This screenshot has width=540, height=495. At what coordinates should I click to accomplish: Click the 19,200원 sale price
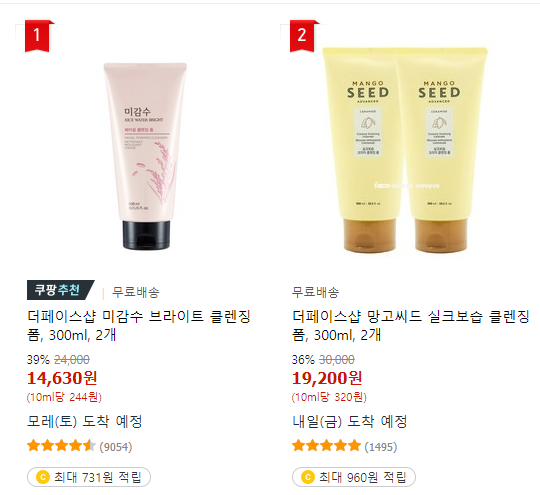click(x=327, y=378)
